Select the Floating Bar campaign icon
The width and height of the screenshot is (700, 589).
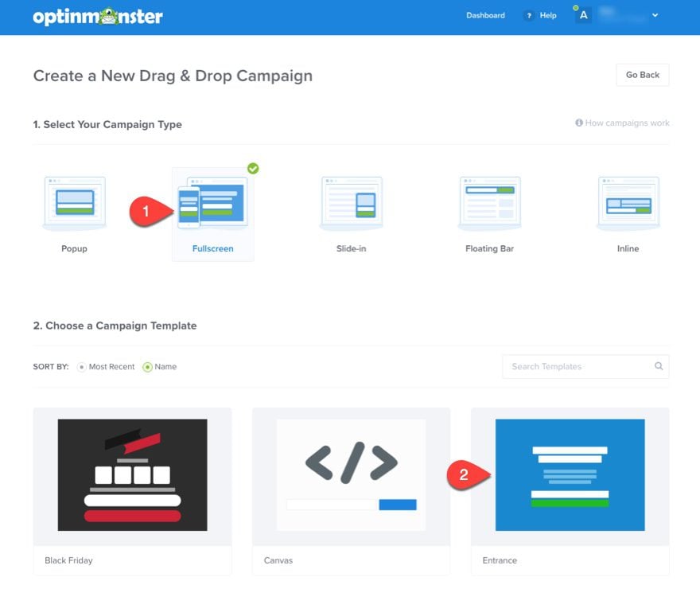click(x=489, y=204)
